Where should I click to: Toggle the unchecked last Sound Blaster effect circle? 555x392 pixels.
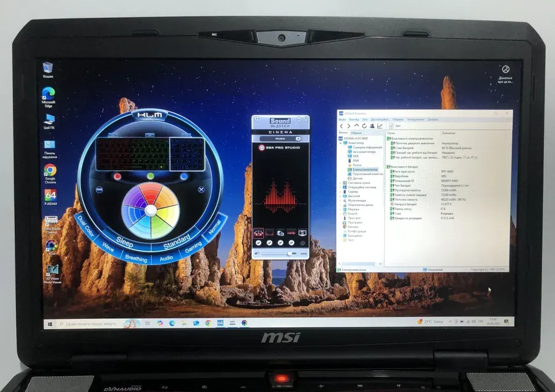[x=302, y=243]
